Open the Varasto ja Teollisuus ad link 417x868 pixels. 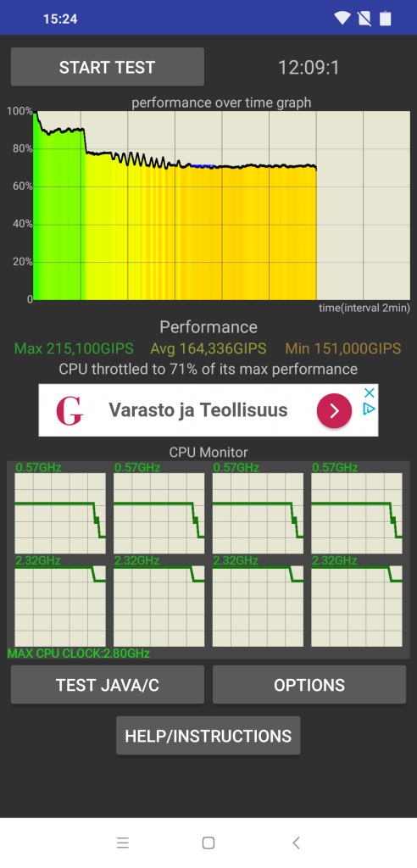[198, 410]
